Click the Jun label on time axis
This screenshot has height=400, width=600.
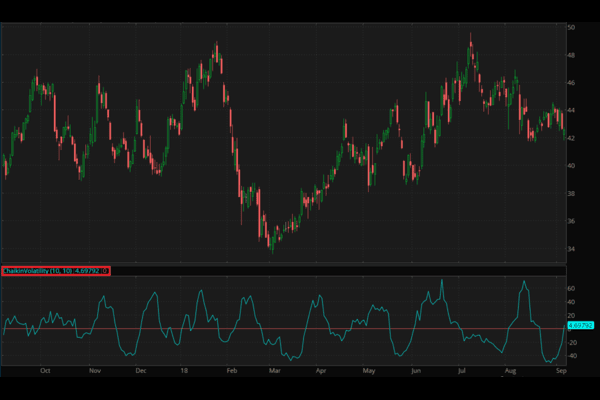coord(415,369)
